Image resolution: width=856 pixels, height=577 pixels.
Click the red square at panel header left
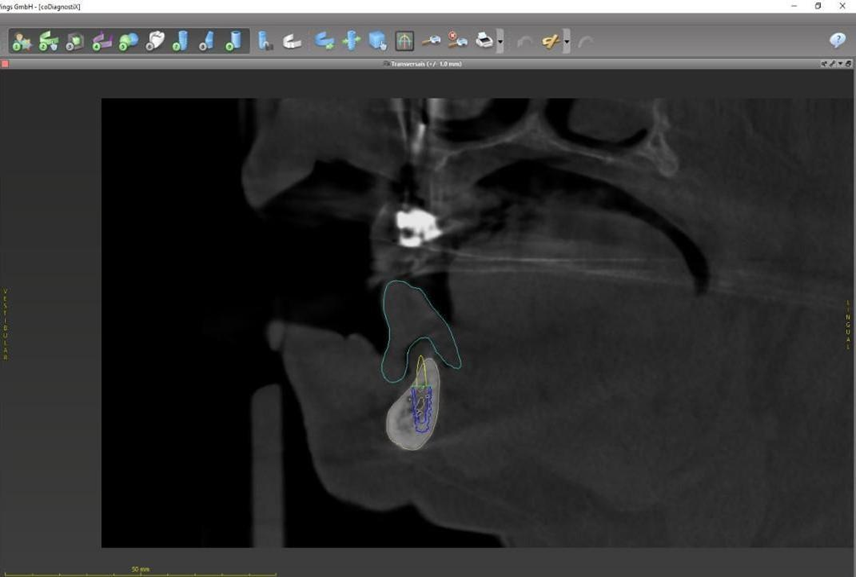click(x=5, y=63)
